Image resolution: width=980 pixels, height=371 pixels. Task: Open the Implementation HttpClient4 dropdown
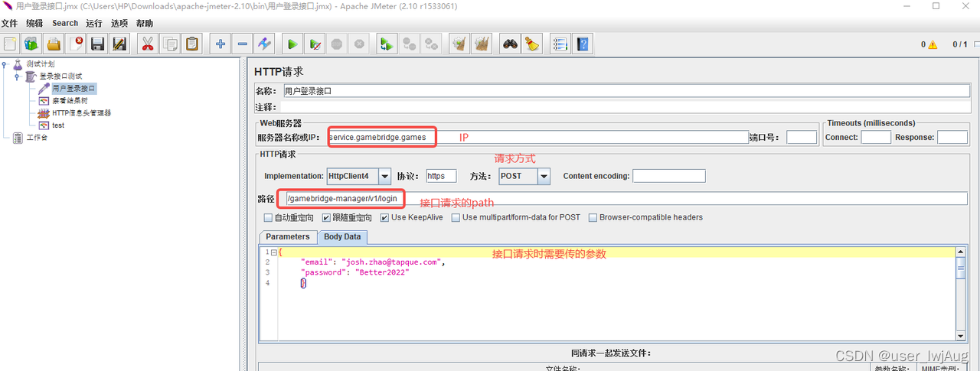[x=359, y=176]
